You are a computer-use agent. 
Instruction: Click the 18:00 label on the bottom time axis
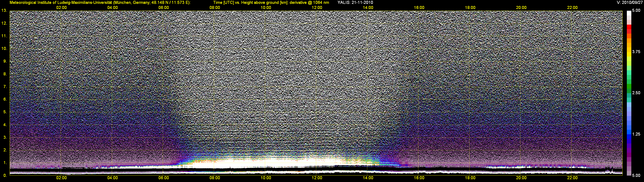click(470, 178)
